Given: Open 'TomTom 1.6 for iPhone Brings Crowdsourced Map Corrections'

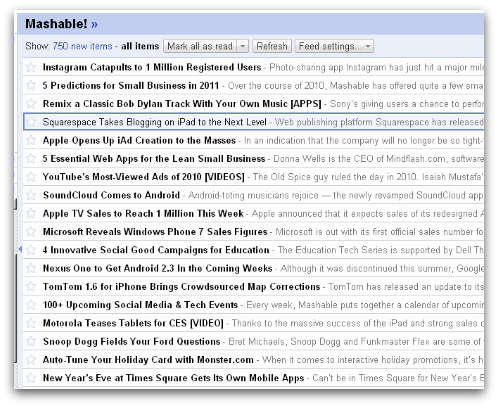Looking at the screenshot, I should pyautogui.click(x=181, y=287).
